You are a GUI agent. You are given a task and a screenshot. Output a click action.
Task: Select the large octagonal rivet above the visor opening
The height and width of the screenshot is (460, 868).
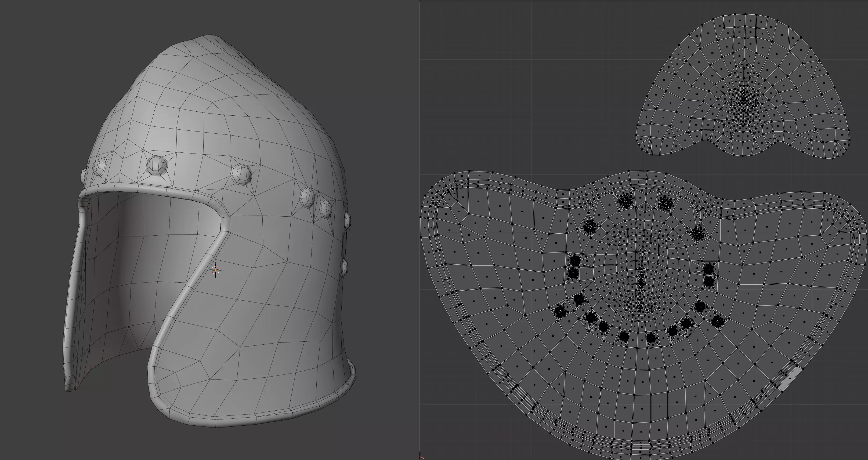pos(157,166)
